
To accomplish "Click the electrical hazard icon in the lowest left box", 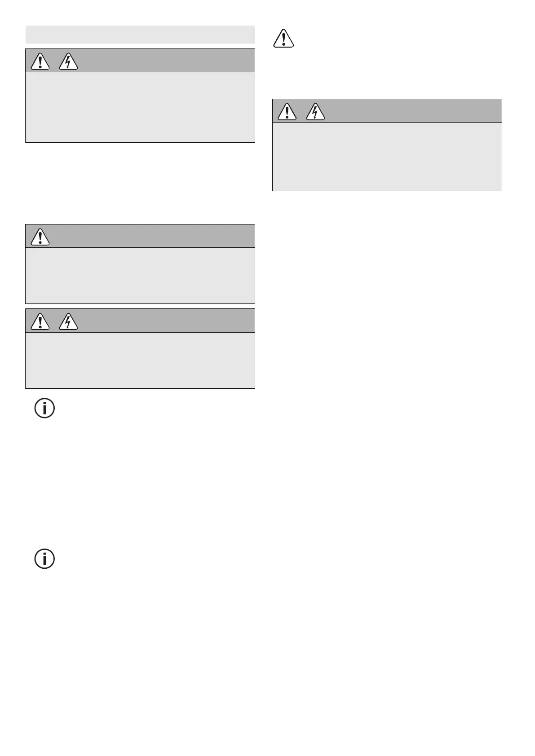I will [68, 321].
